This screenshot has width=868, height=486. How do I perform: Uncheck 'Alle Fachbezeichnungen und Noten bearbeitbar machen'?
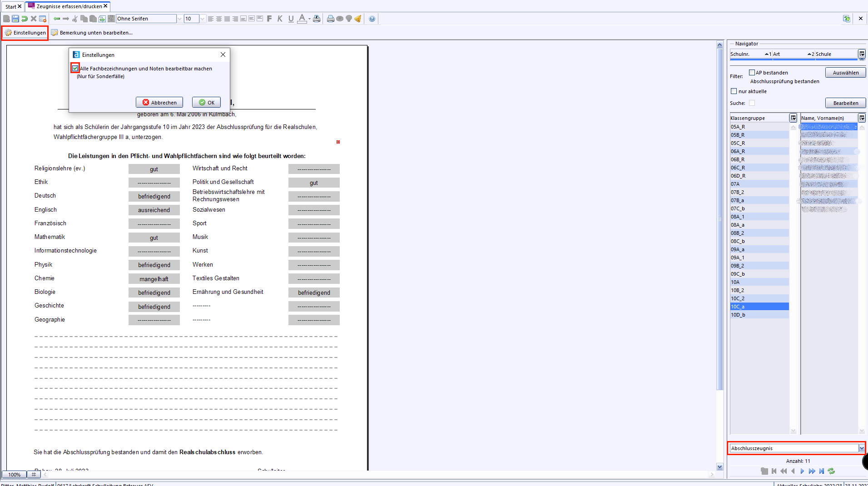(75, 69)
